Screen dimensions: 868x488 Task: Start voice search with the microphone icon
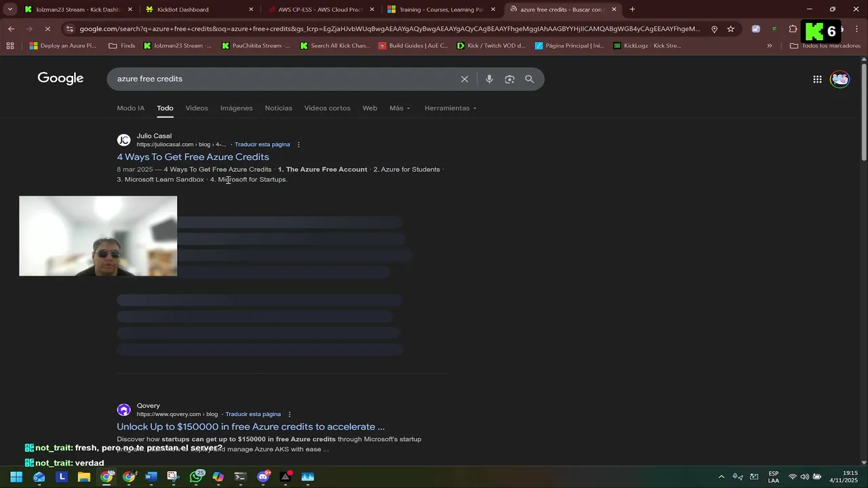pos(489,79)
